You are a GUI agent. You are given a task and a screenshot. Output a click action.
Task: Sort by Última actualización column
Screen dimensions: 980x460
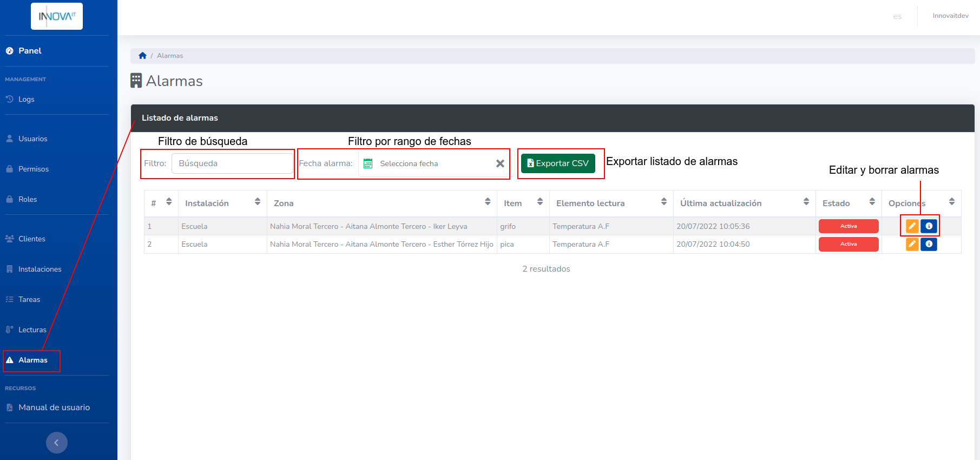[806, 202]
